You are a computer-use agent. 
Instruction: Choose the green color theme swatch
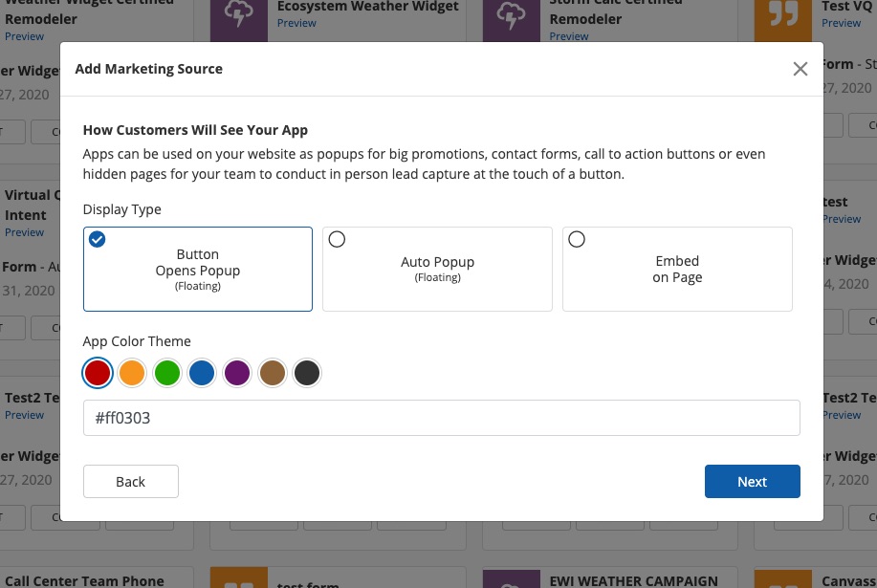coord(167,373)
